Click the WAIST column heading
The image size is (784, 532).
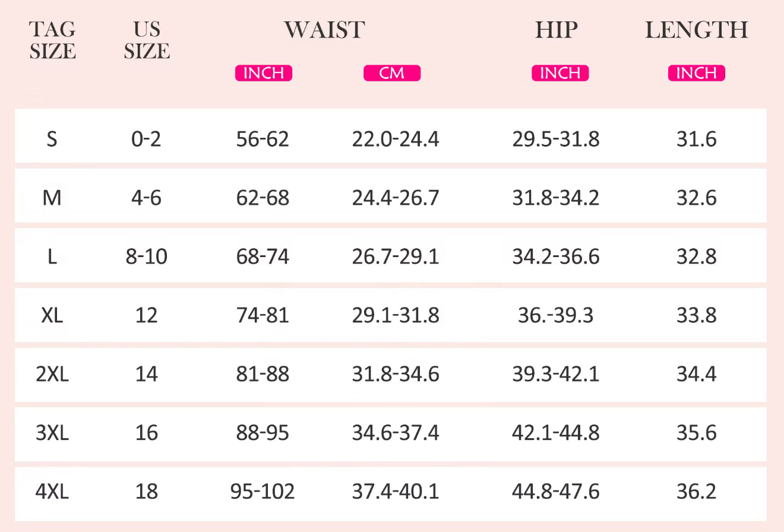324,30
